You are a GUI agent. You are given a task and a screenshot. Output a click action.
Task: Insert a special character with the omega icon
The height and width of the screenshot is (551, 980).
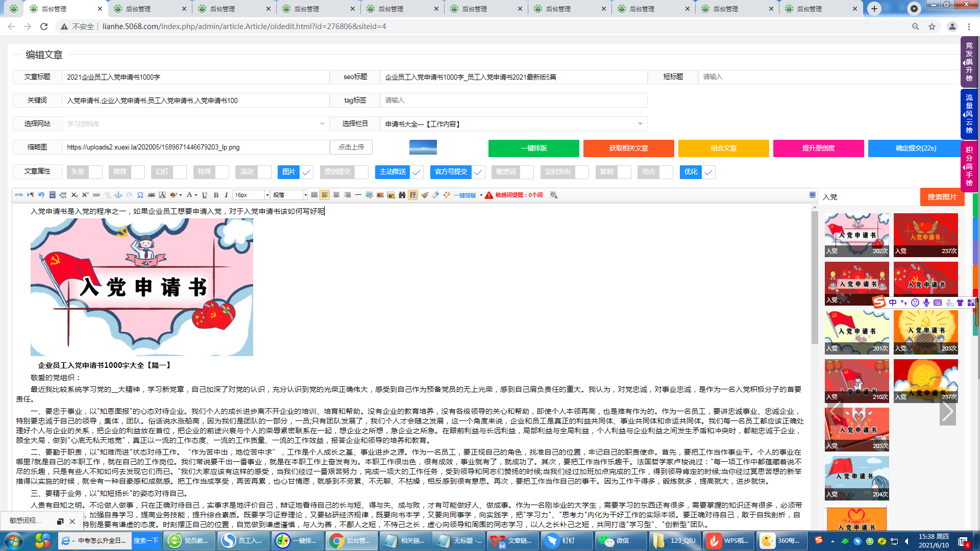tap(139, 195)
